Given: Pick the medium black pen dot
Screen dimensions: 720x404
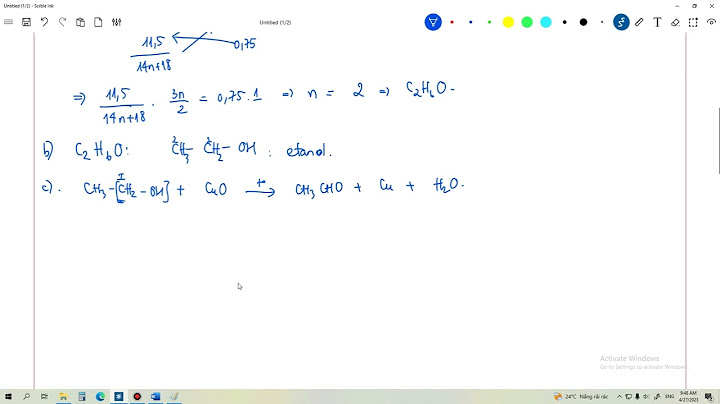Looking at the screenshot, I should point(565,22).
